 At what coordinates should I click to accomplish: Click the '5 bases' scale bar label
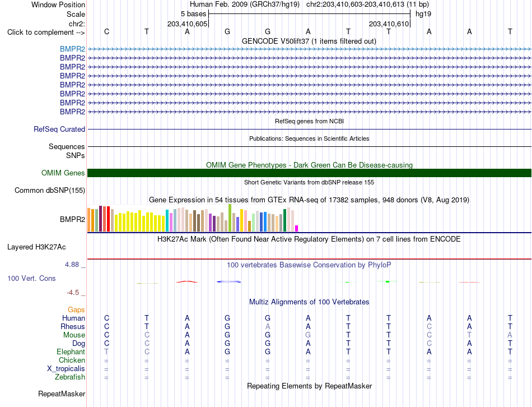[193, 14]
